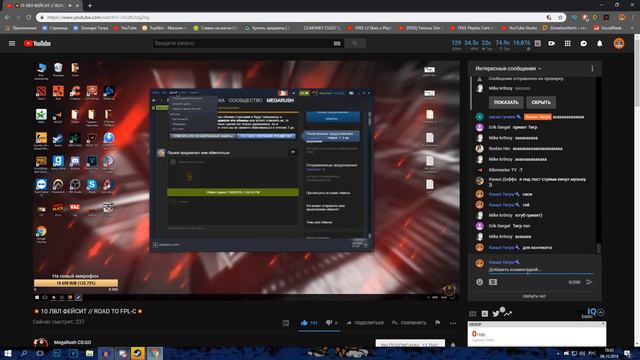This screenshot has height=360, width=640.
Task: Click 'ПОКАЗАТЬ' to show the held message
Action: pyautogui.click(x=506, y=102)
